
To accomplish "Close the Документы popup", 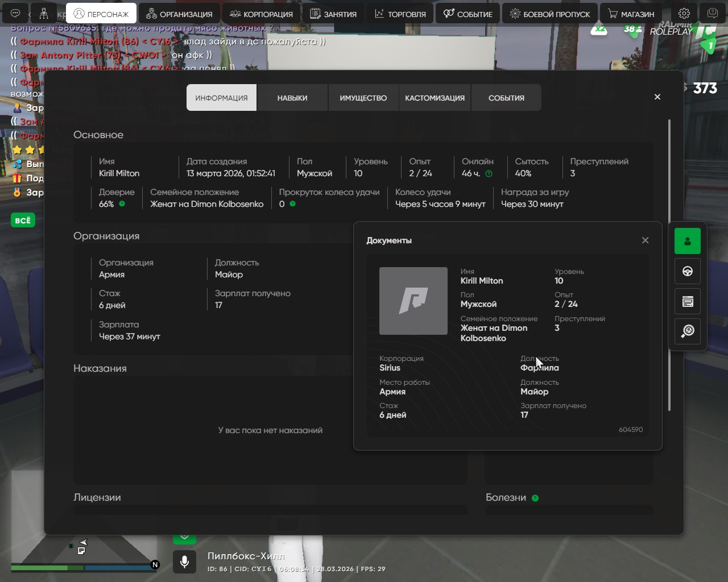I will [x=645, y=240].
